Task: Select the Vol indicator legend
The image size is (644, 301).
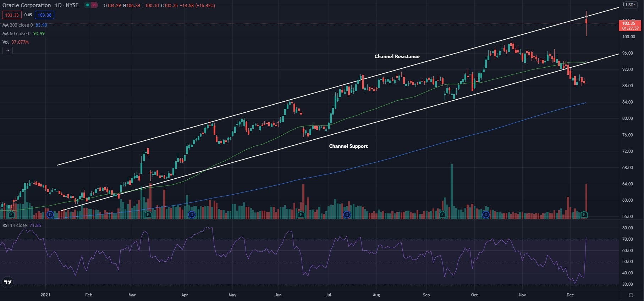Action: 6,42
